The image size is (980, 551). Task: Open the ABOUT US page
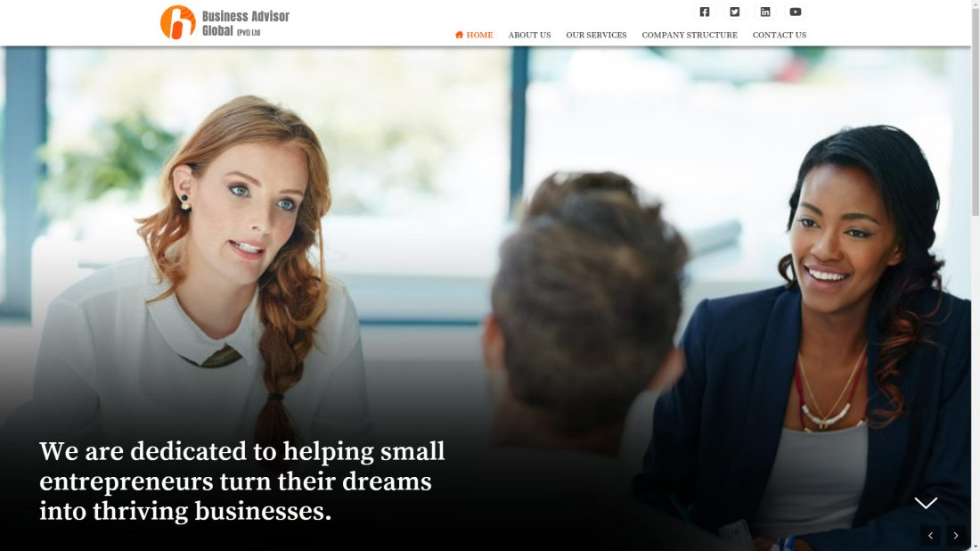point(529,35)
